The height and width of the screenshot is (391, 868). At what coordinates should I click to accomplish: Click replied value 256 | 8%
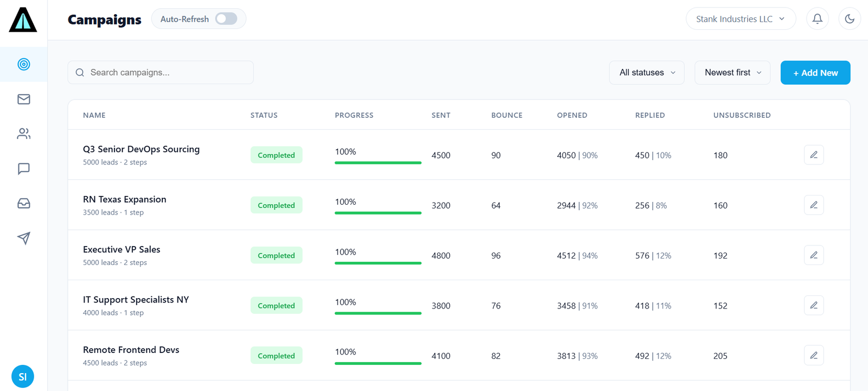(x=651, y=205)
